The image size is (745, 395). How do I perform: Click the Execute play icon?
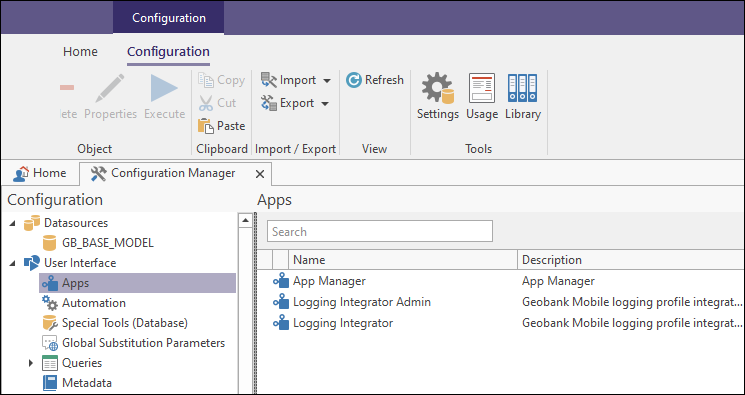[x=164, y=88]
